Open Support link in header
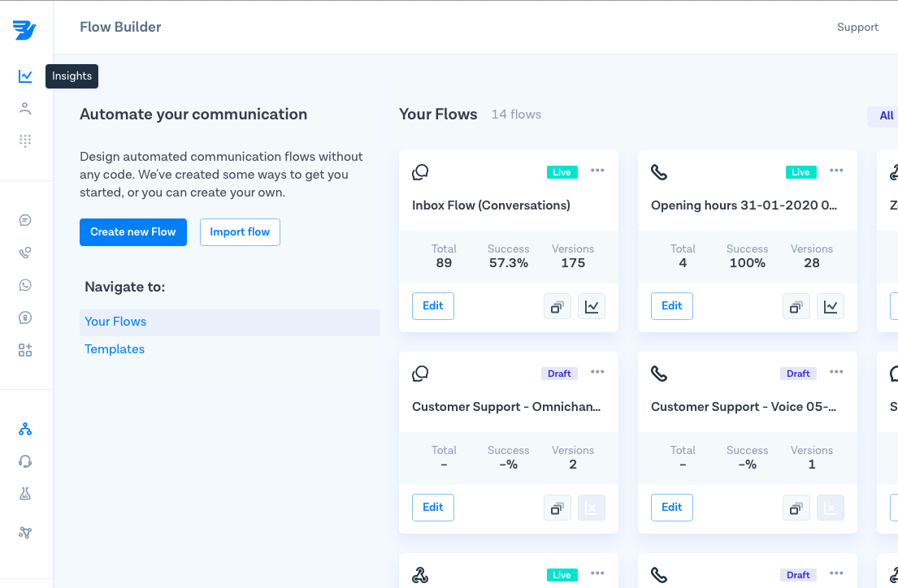 click(857, 28)
